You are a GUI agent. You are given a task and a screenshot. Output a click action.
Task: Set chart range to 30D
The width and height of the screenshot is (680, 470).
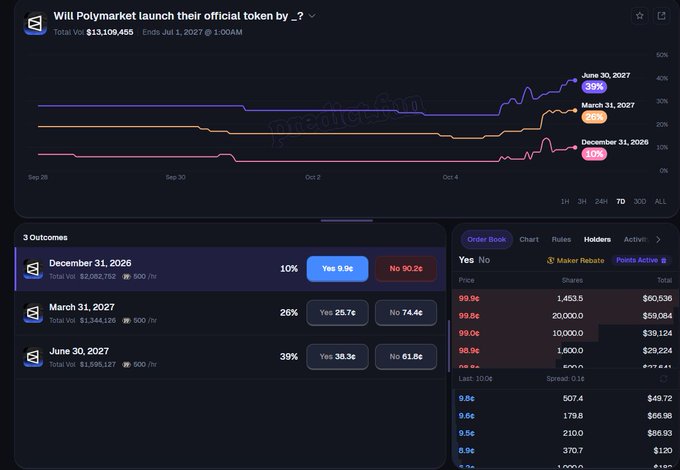point(640,202)
